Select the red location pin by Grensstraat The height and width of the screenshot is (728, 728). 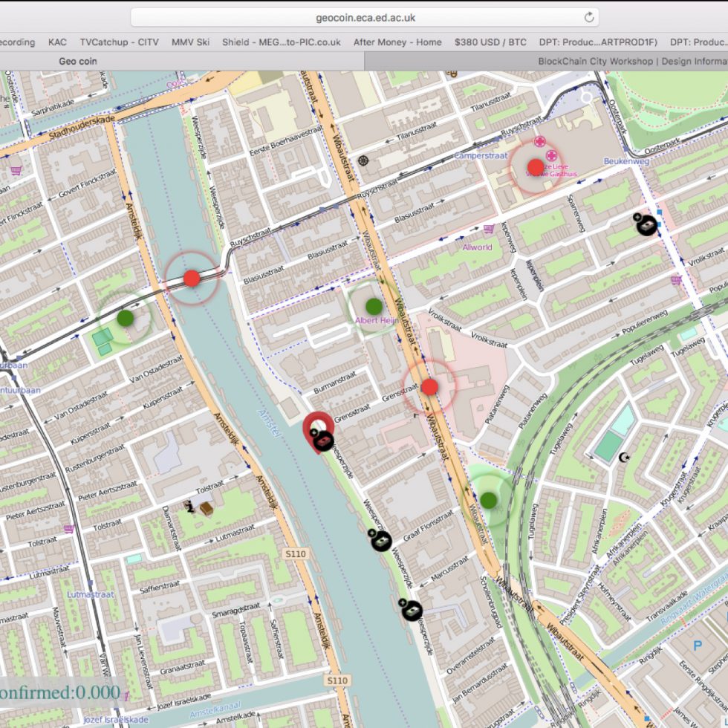(x=317, y=429)
